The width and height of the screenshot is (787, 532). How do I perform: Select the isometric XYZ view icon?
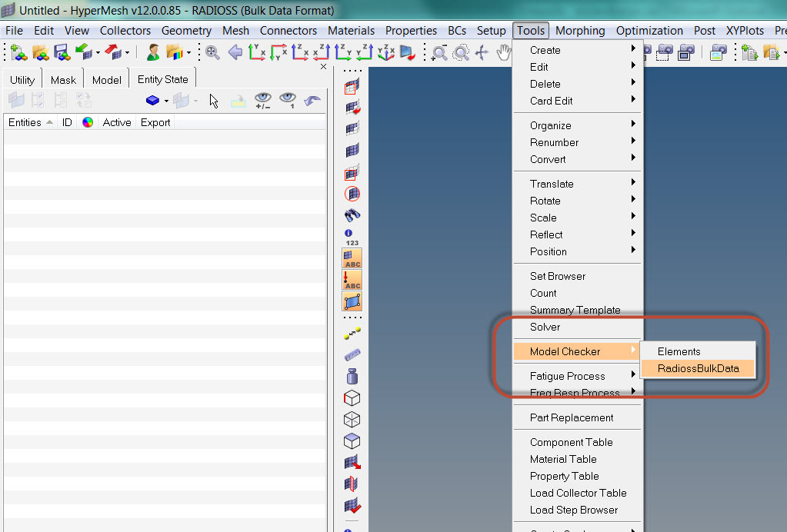pos(386,52)
